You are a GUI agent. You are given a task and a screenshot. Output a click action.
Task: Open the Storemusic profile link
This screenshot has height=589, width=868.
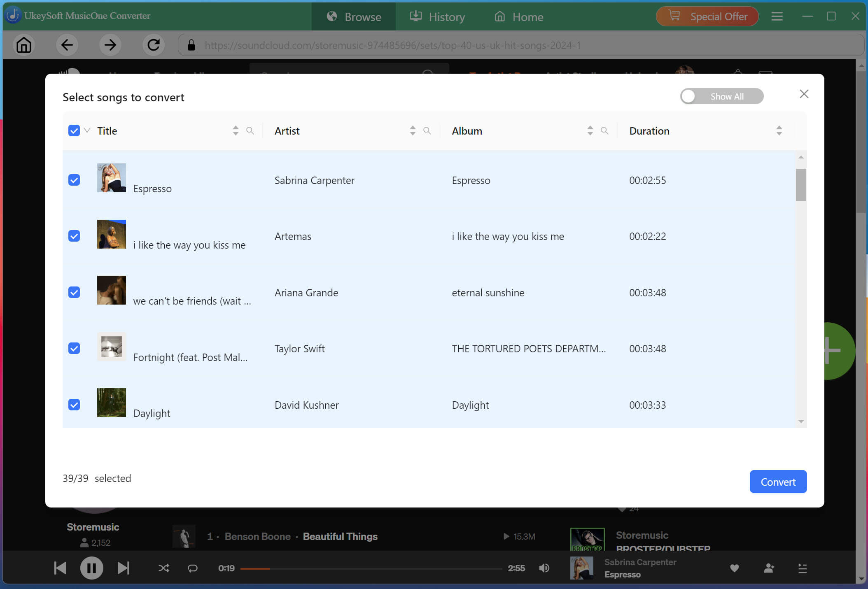pyautogui.click(x=93, y=527)
